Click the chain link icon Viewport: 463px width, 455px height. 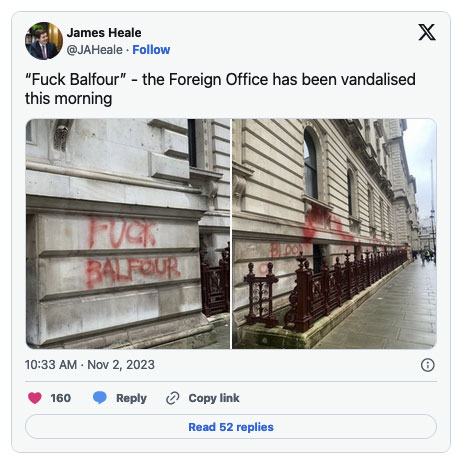pyautogui.click(x=173, y=398)
